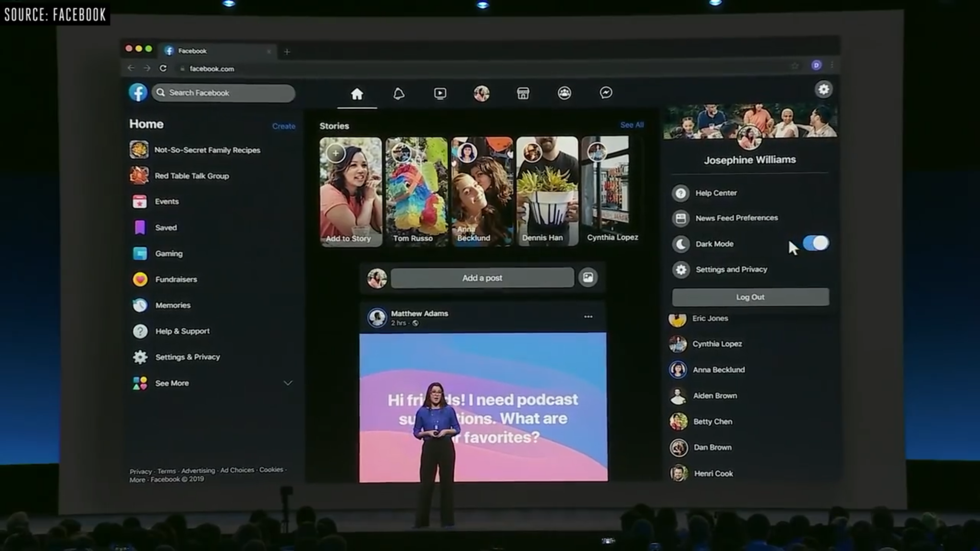
Task: Open the Messenger icon
Action: click(606, 93)
